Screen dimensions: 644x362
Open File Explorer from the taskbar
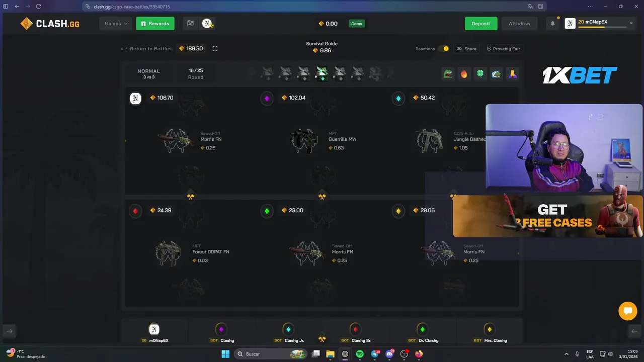click(x=330, y=354)
